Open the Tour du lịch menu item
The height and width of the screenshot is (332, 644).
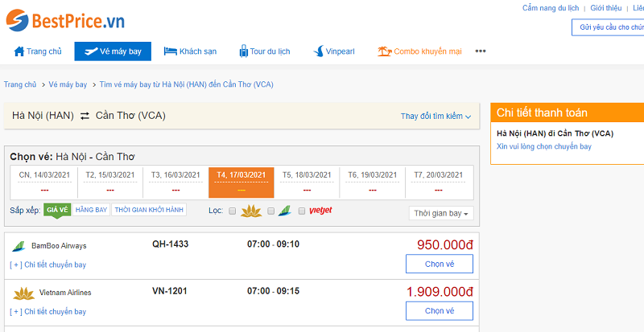pyautogui.click(x=265, y=51)
